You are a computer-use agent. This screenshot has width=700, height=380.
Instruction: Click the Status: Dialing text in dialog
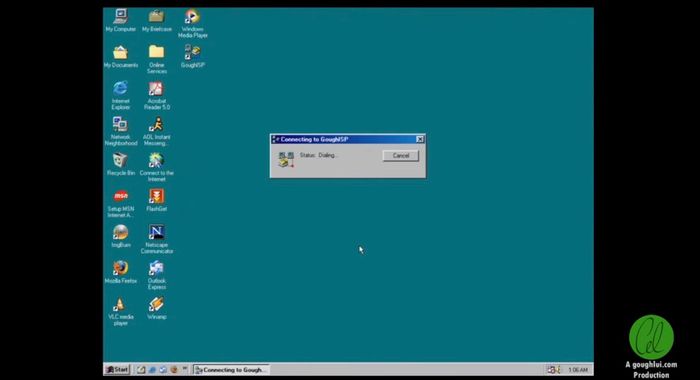click(x=319, y=155)
